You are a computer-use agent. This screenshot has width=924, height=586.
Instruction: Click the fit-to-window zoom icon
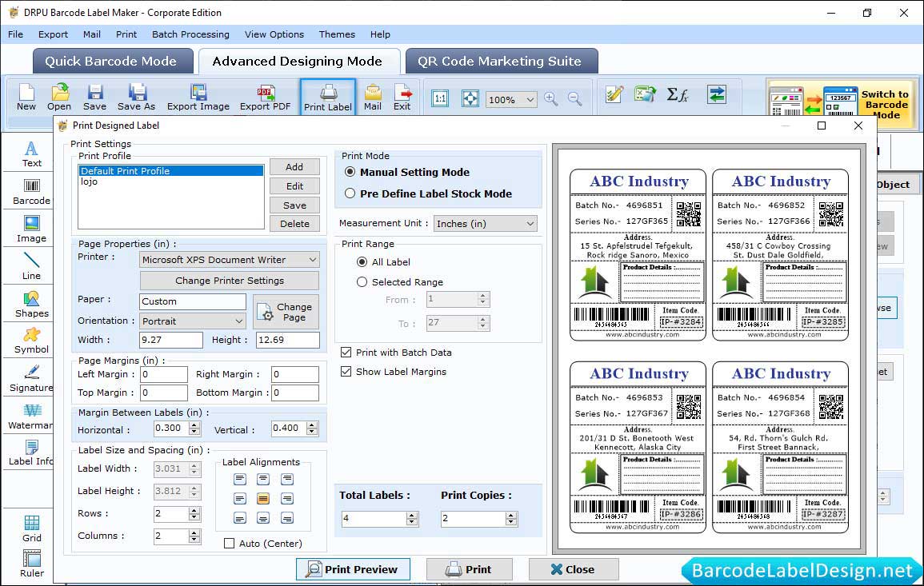click(x=470, y=98)
